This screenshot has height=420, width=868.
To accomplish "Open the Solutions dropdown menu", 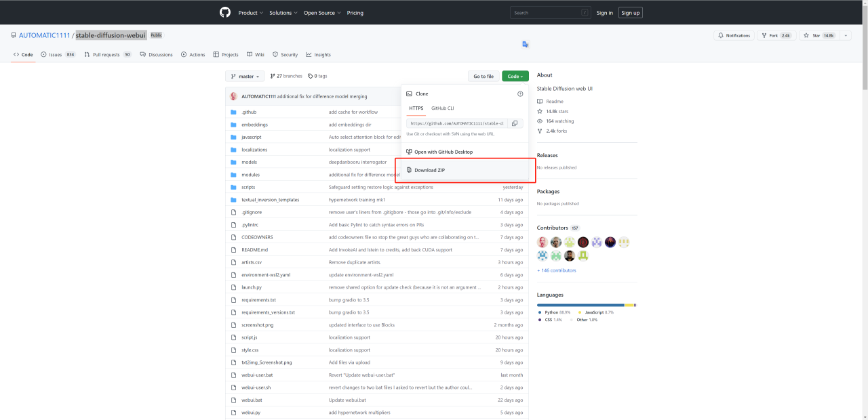I will pos(283,13).
